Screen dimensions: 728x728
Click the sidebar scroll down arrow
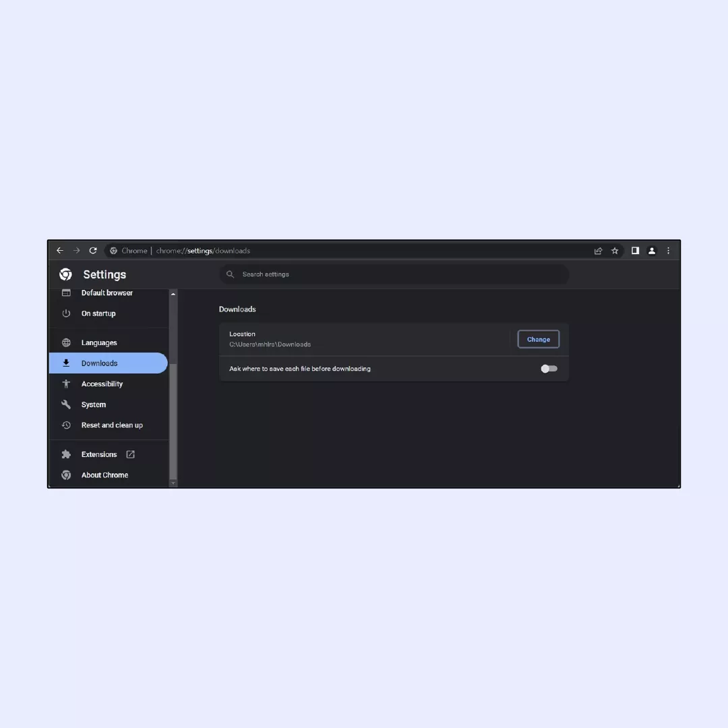tap(173, 483)
